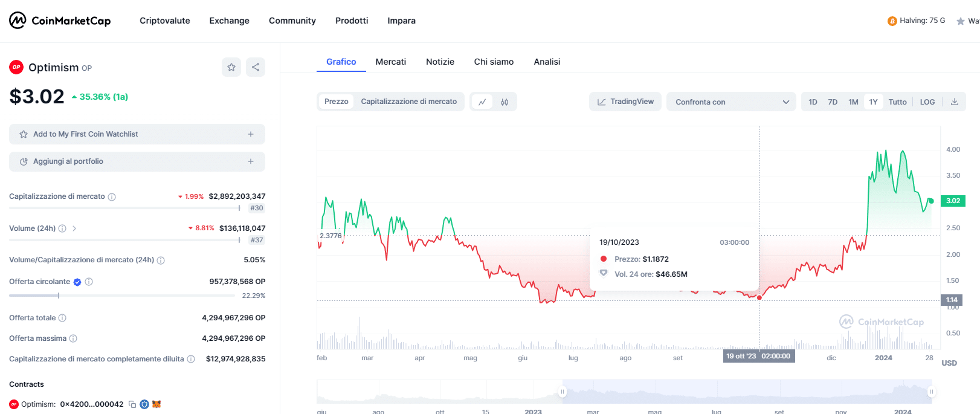Click the CoinMarketCap logo
This screenshot has height=414, width=980.
tap(60, 21)
